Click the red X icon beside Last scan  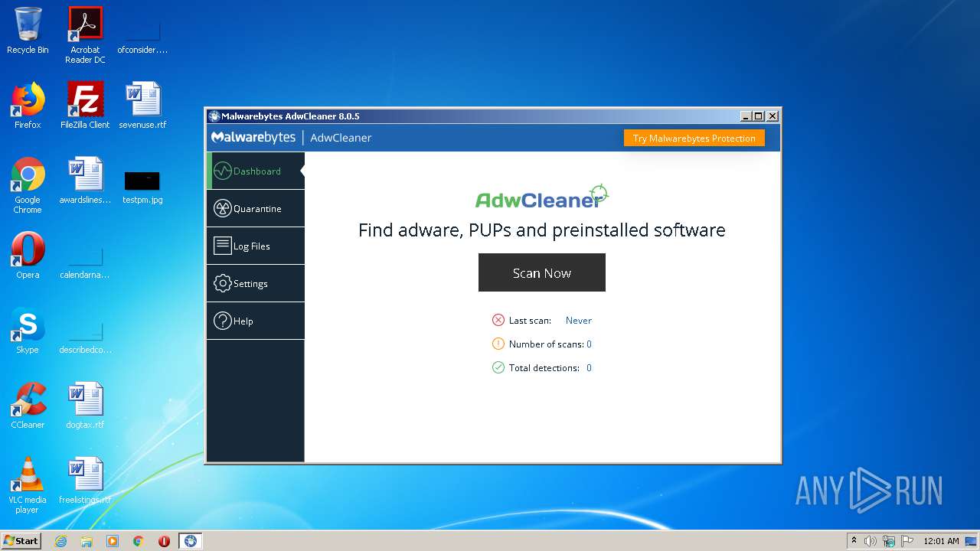[x=498, y=320]
